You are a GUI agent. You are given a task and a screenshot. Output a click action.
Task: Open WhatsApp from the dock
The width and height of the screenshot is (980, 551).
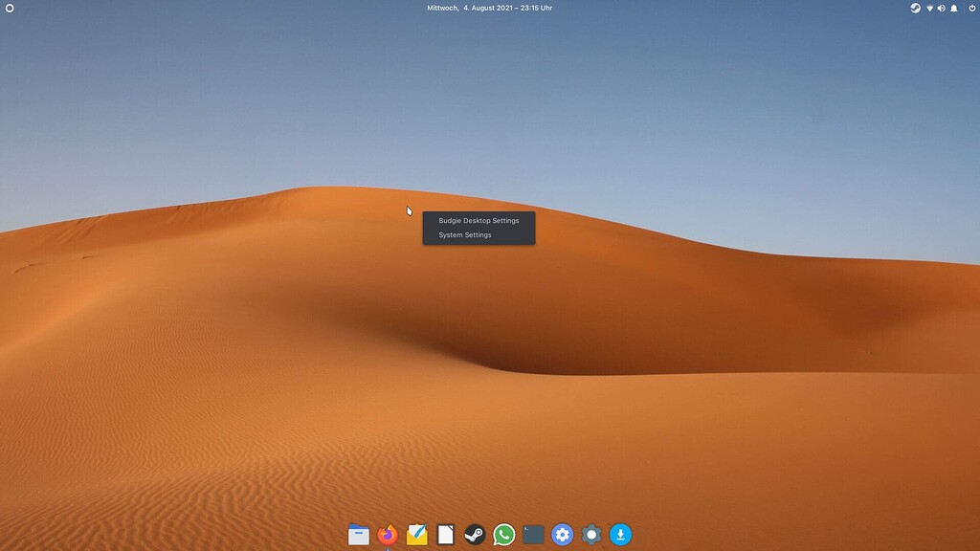(504, 536)
